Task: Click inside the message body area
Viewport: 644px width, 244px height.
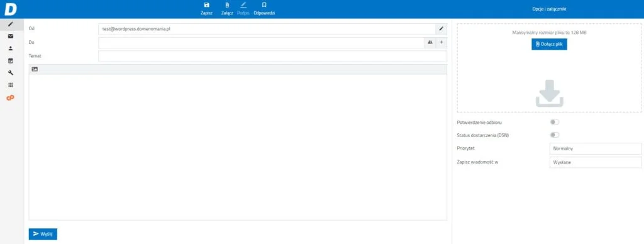Action: pyautogui.click(x=238, y=147)
